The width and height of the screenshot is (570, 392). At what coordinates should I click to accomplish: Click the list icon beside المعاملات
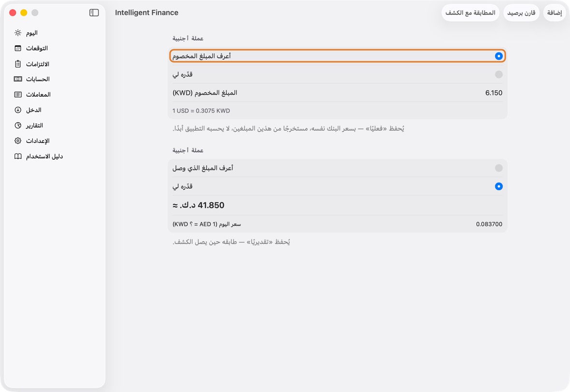[18, 95]
